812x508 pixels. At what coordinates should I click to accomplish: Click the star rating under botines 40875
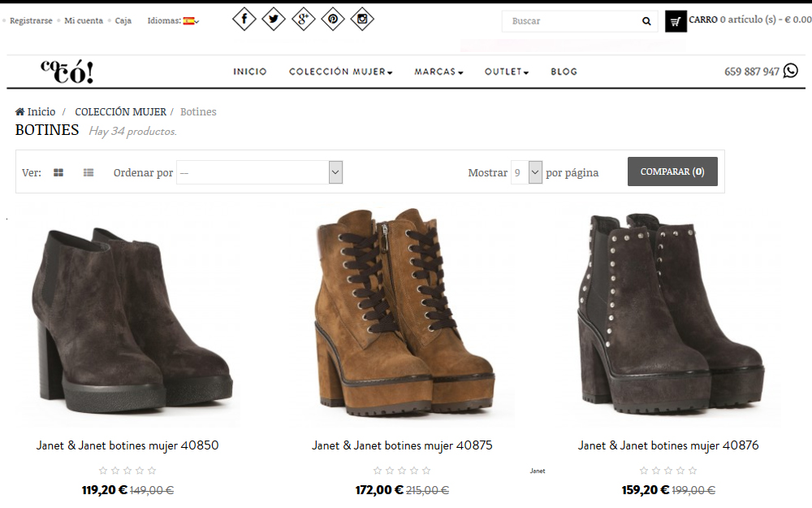pyautogui.click(x=402, y=471)
